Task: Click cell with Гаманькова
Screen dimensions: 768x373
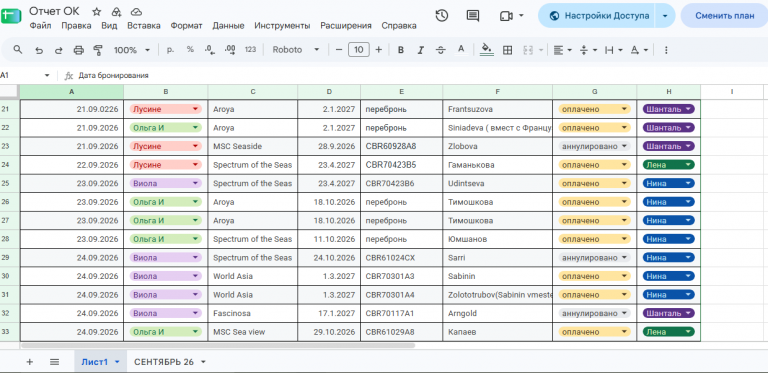Action: click(x=498, y=165)
